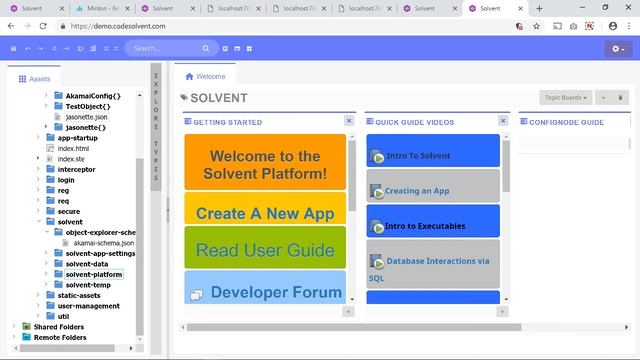Click the Getting Started board vertical scrollbar
640x360 pixels.
pyautogui.click(x=352, y=176)
